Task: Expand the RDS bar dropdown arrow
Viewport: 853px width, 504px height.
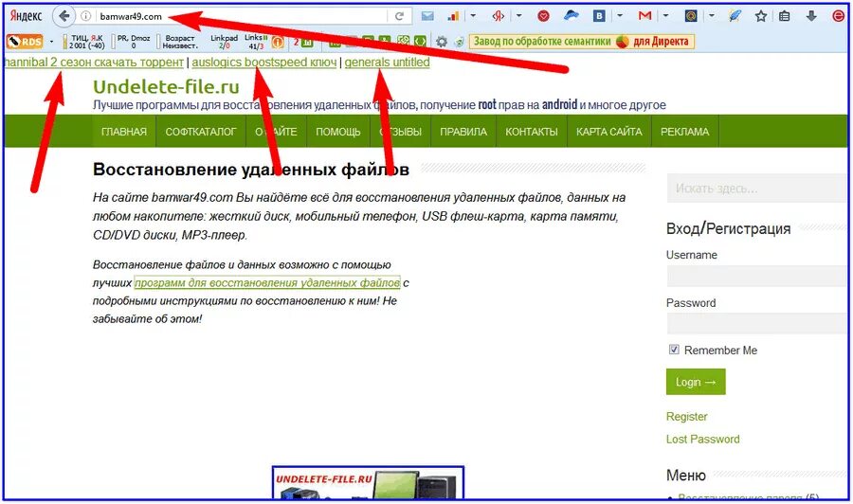Action: 52,42
